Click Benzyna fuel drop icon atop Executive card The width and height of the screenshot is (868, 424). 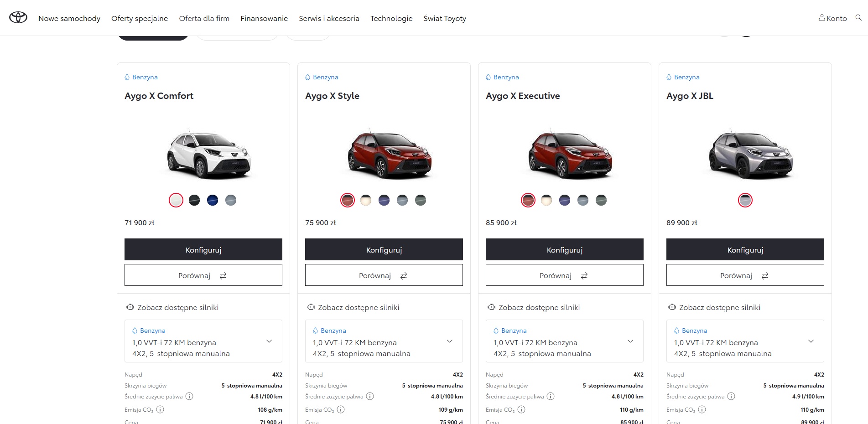pyautogui.click(x=489, y=77)
